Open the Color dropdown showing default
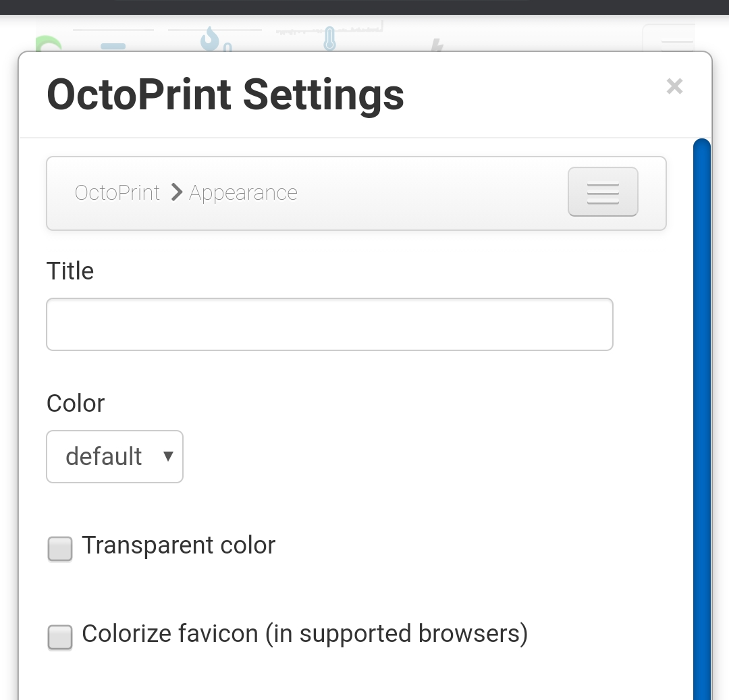 point(114,456)
